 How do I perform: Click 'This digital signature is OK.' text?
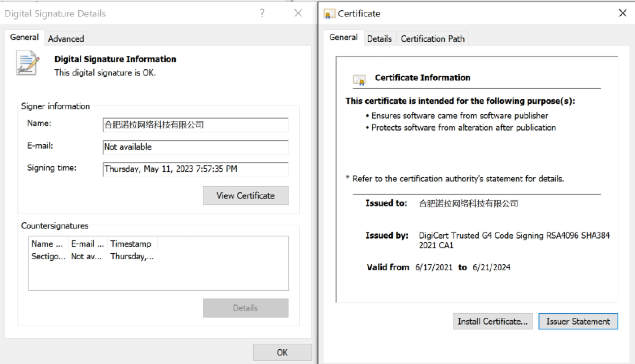(105, 73)
